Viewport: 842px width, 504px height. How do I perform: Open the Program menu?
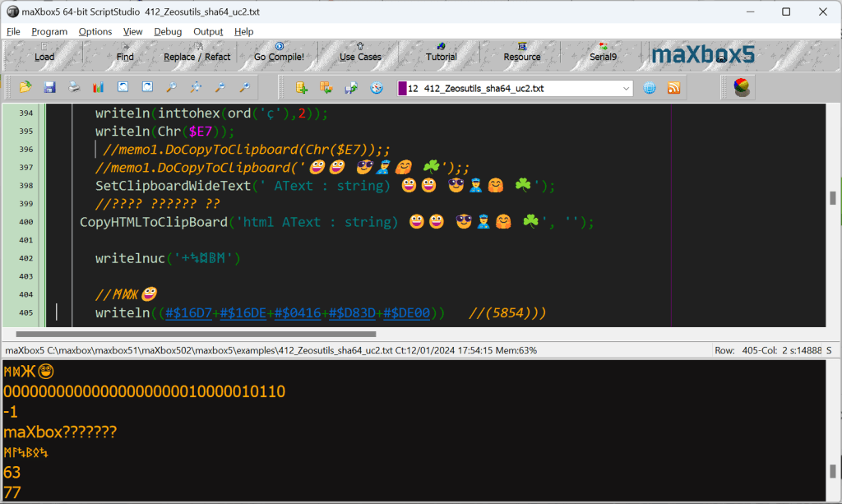(x=49, y=31)
